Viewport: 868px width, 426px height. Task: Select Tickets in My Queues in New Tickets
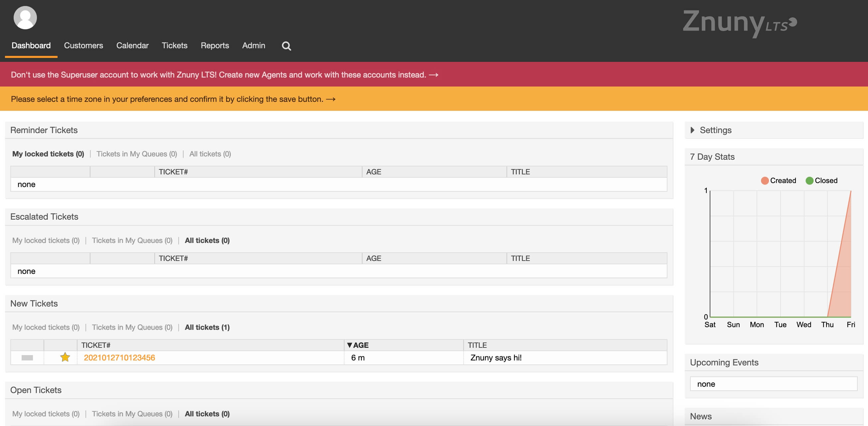coord(132,327)
